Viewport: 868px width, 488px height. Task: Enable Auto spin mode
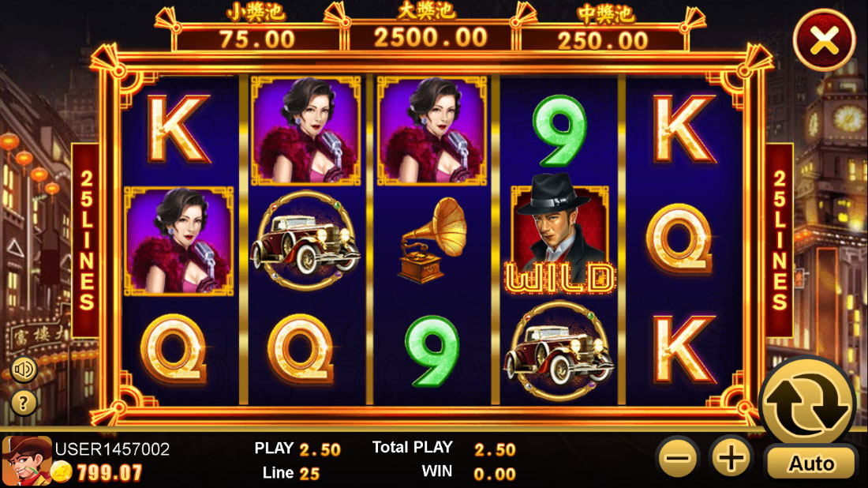pos(811,463)
